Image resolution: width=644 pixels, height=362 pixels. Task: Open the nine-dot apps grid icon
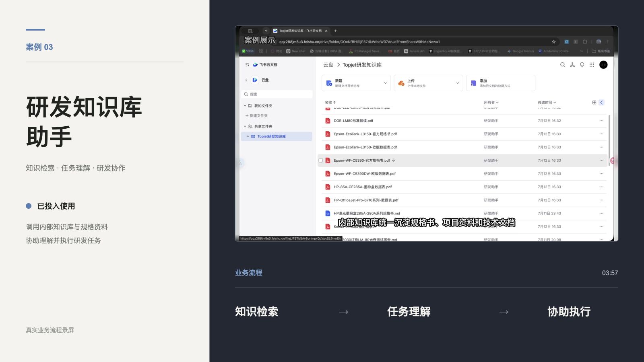(592, 65)
